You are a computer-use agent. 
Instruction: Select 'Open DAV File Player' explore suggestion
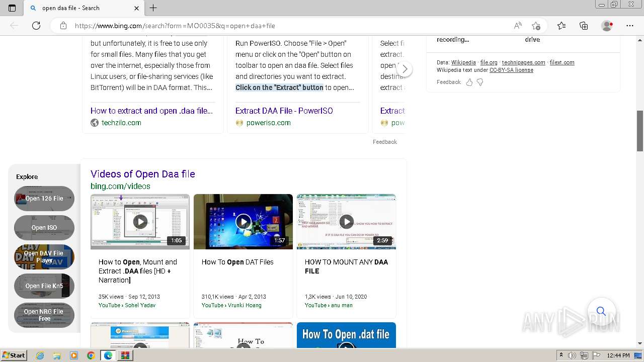point(44,257)
